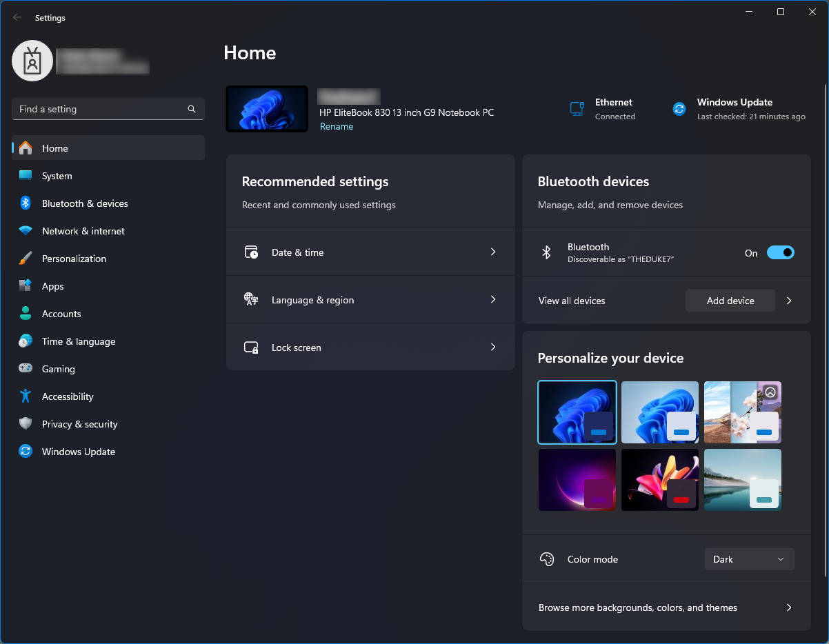829x644 pixels.
Task: Click the search magnifier icon
Action: 192,109
